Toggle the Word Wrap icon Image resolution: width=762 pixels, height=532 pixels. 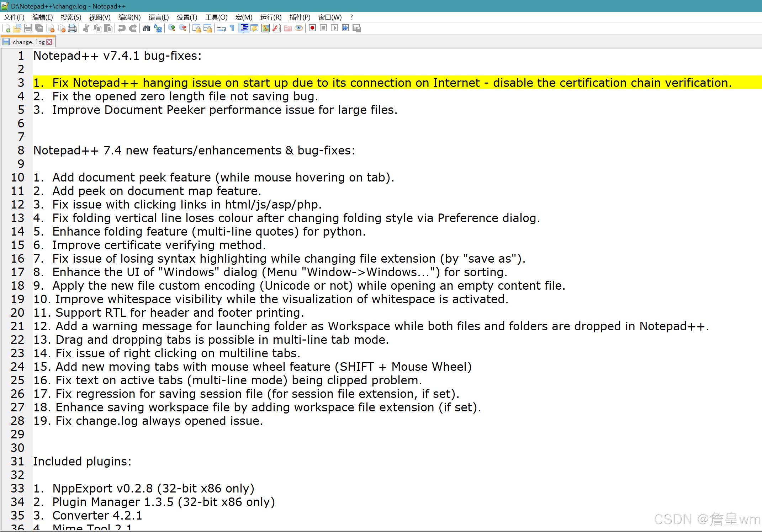(221, 28)
